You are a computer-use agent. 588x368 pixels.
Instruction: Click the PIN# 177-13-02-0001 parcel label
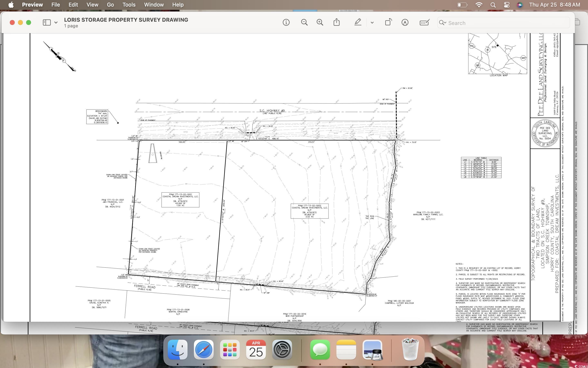pos(180,200)
